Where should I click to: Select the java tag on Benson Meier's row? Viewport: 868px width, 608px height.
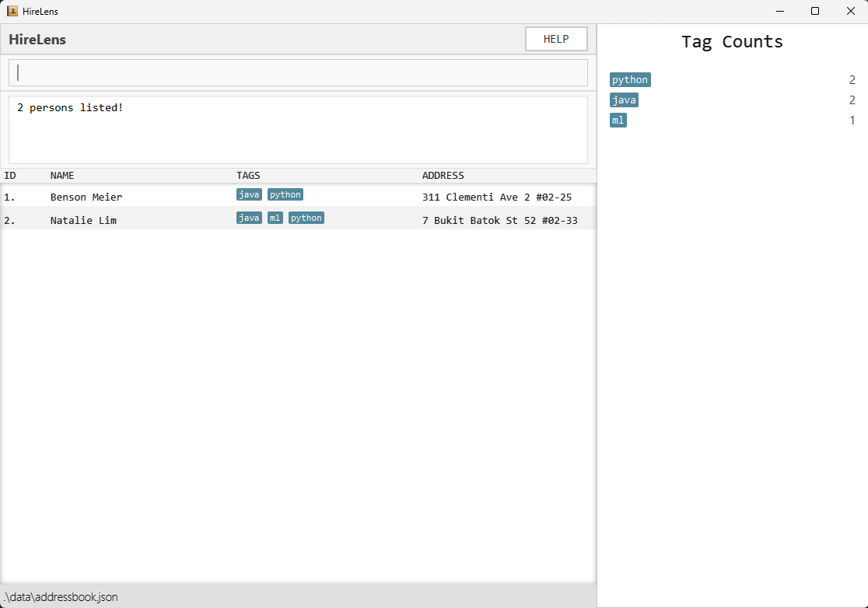pos(249,194)
